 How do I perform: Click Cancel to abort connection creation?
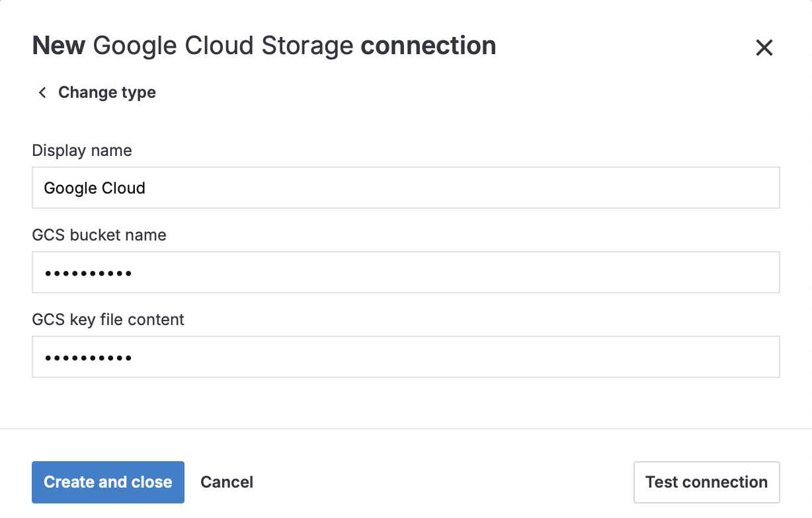[x=227, y=482]
